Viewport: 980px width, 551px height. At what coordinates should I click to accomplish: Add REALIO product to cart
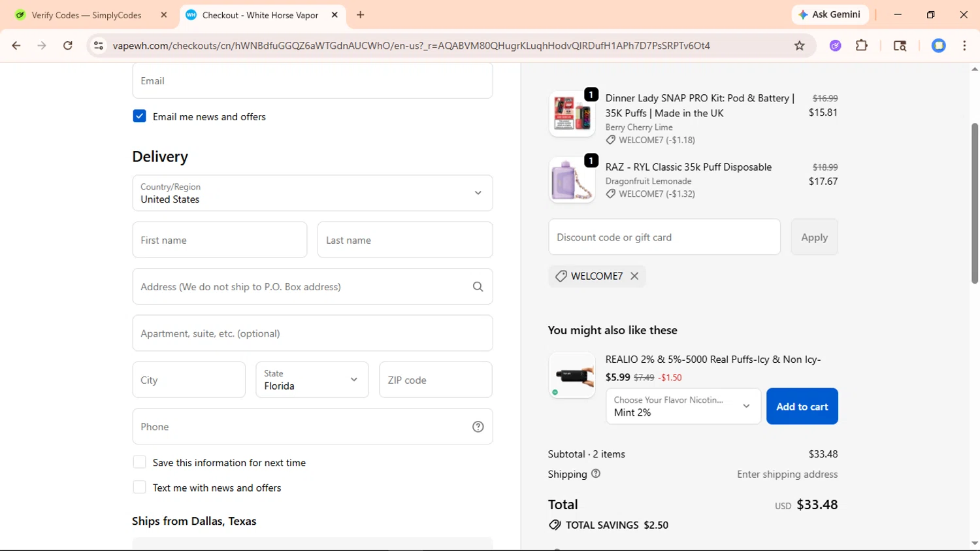(x=802, y=406)
